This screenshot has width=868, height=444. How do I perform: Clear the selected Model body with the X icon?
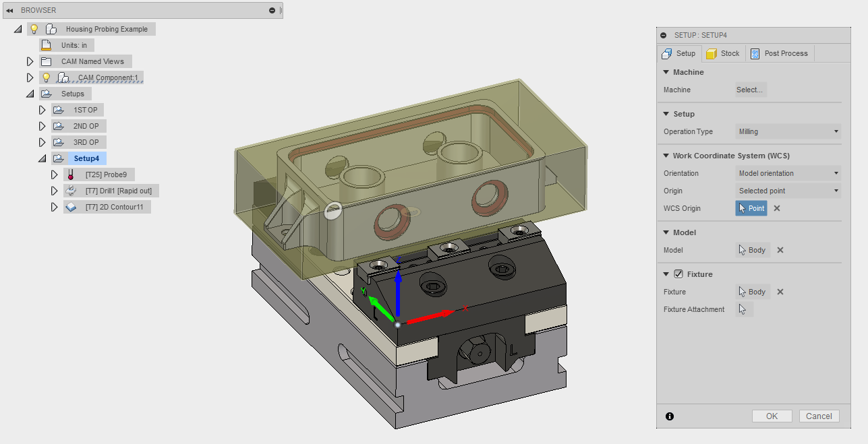click(780, 250)
